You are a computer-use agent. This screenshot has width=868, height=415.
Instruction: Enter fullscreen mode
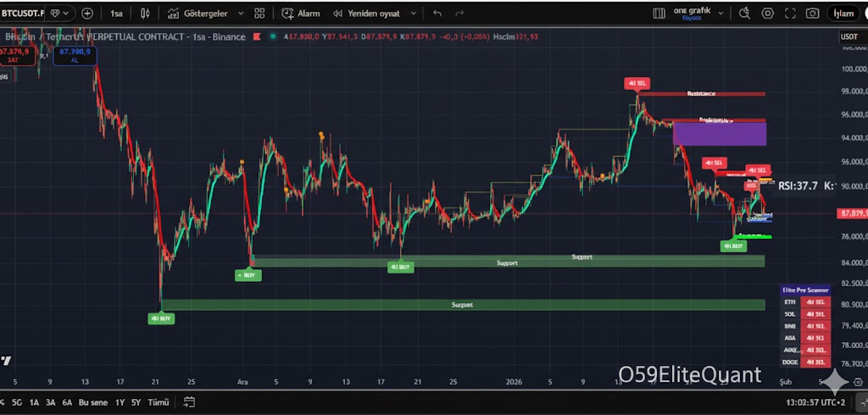[x=790, y=14]
